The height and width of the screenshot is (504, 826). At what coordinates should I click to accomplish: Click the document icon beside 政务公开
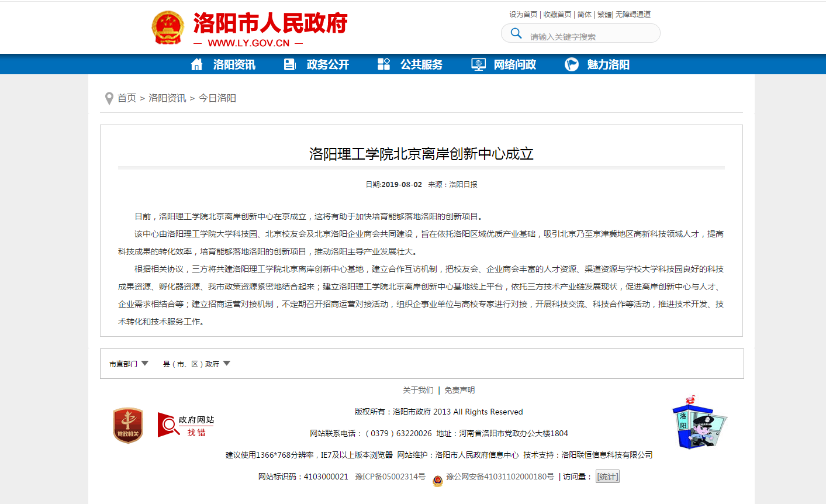tap(290, 64)
